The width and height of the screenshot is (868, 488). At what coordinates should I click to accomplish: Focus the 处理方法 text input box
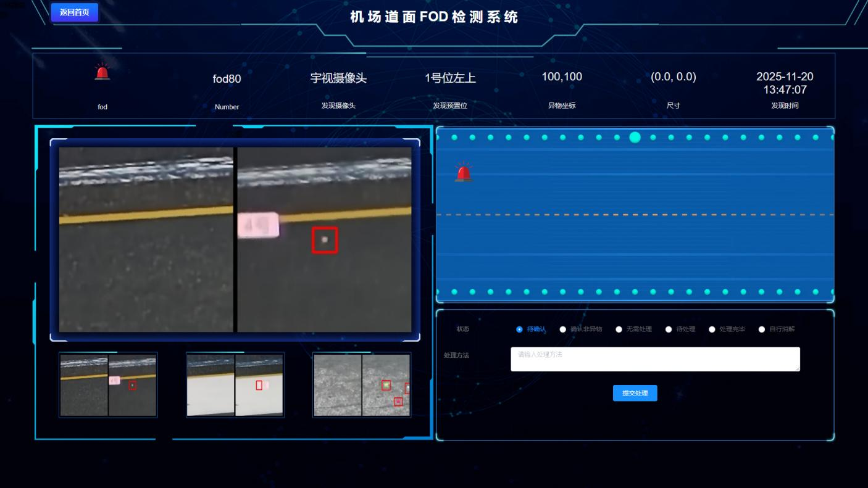point(654,359)
